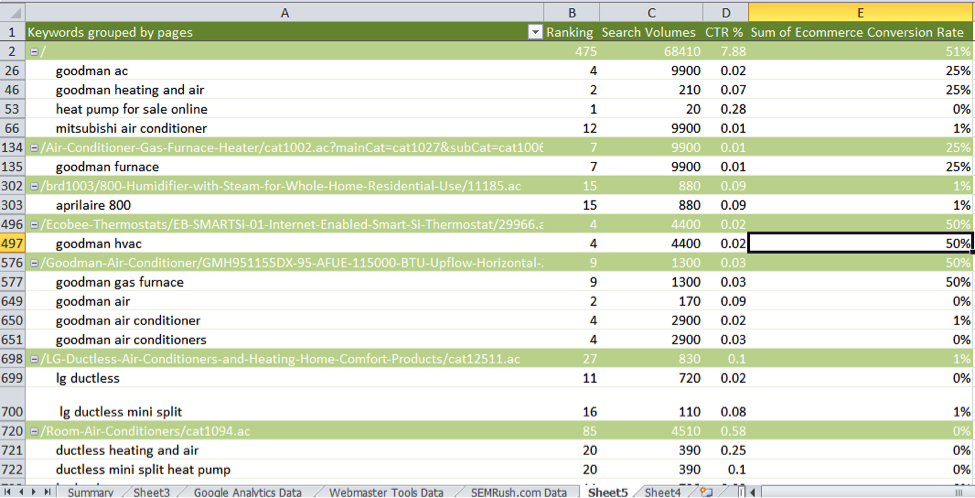Select CTR 7.88 in row 2
Screen dimensions: 975x498
click(726, 52)
